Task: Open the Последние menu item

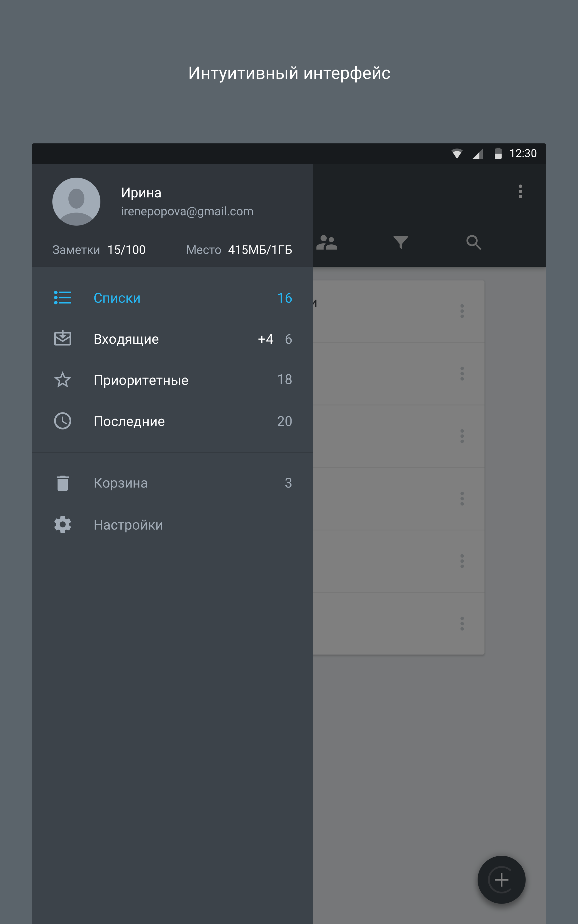Action: click(x=172, y=421)
